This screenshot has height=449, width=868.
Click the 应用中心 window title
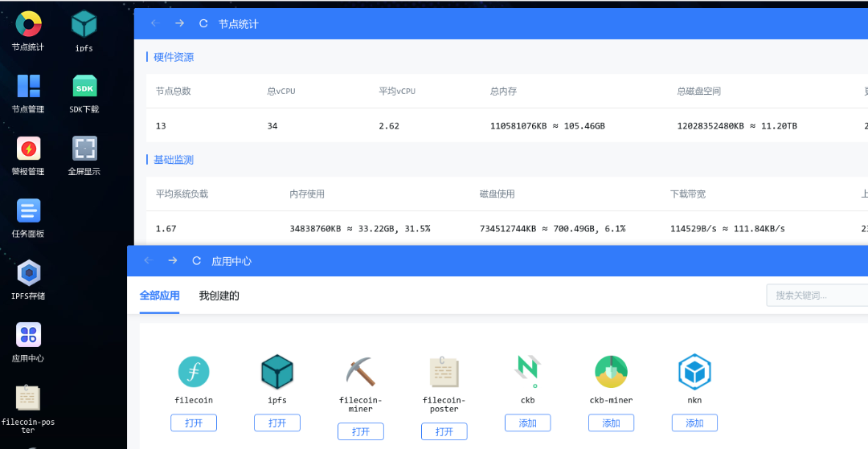[x=231, y=261]
